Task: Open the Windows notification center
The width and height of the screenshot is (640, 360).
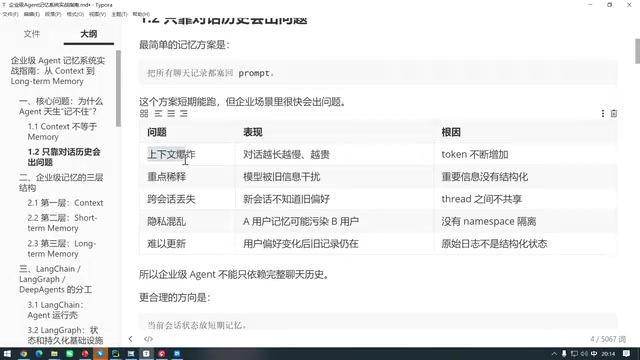Action: point(627,353)
